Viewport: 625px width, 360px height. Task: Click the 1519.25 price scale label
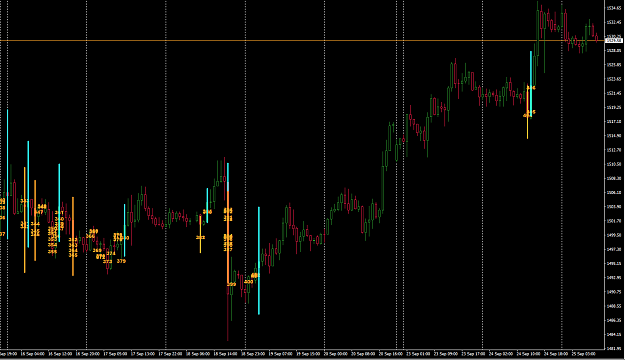coord(614,107)
